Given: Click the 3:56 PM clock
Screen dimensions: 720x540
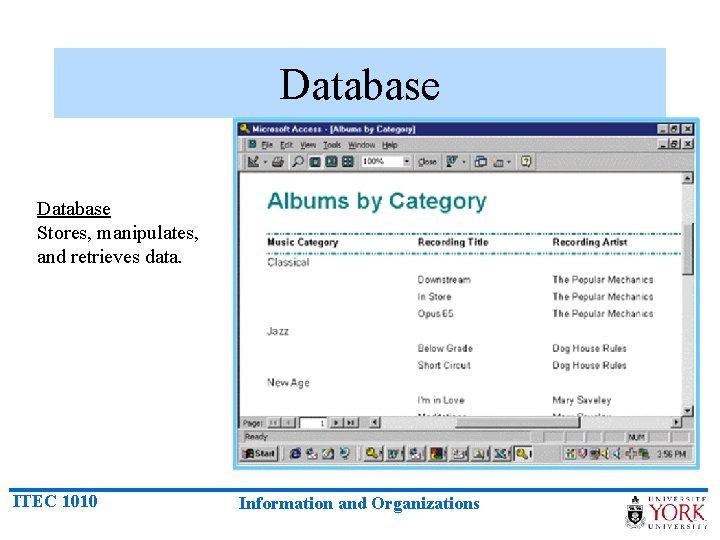Looking at the screenshot, I should (671, 454).
